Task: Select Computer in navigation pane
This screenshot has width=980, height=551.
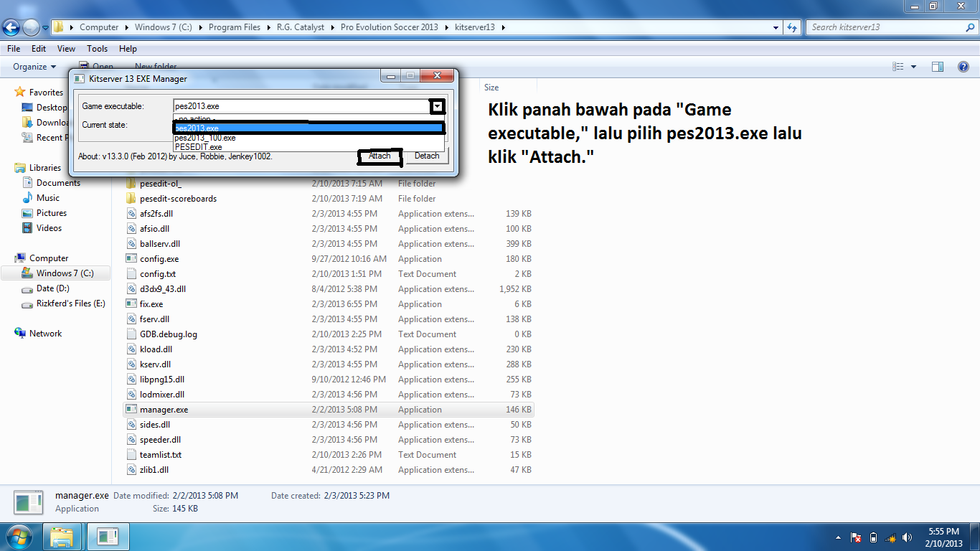Action: click(x=49, y=258)
